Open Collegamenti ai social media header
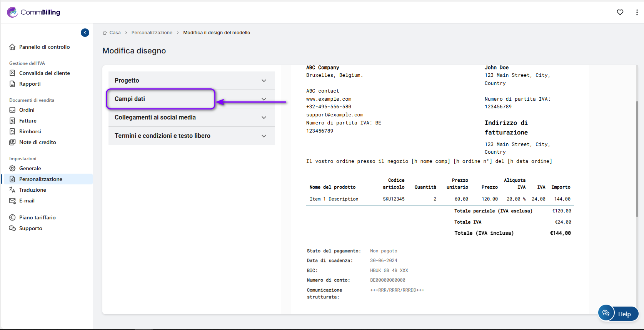644x330 pixels. [x=192, y=118]
